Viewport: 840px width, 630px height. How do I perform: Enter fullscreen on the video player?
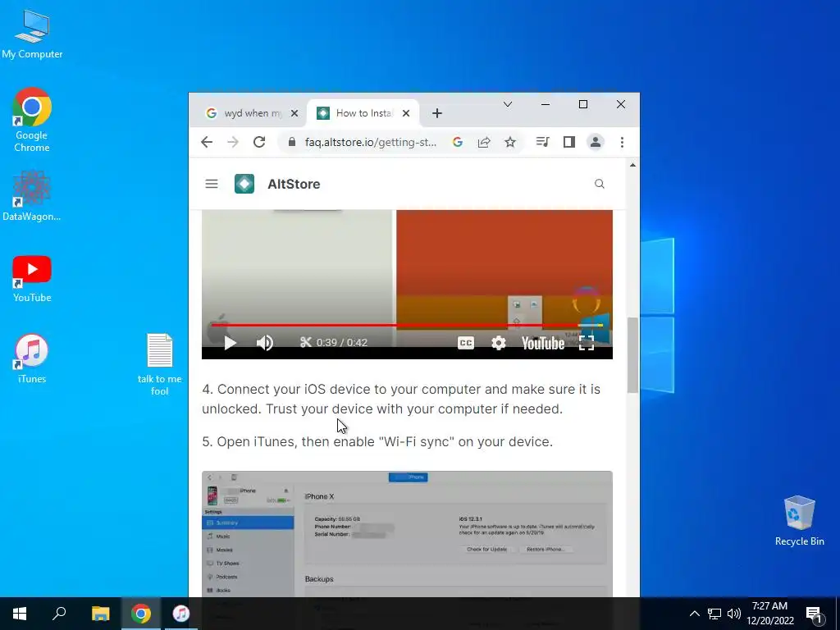pos(587,343)
